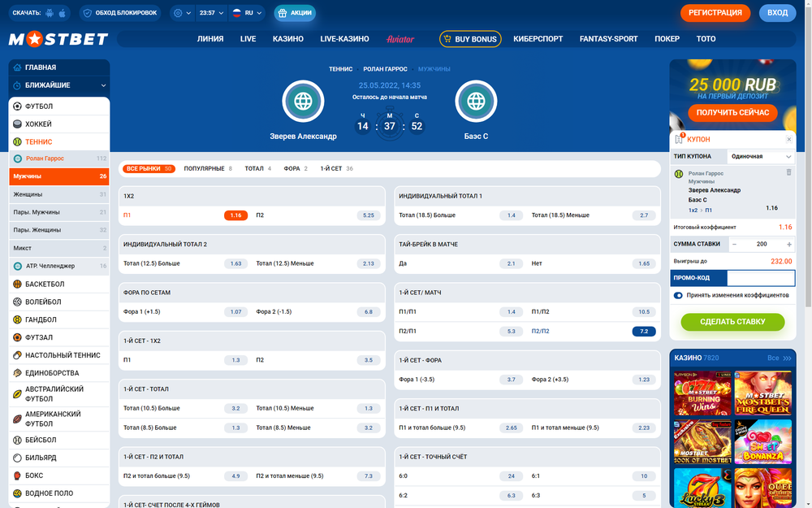This screenshot has width=812, height=508.
Task: Select the Пары. Мужчины category
Action: pos(59,212)
